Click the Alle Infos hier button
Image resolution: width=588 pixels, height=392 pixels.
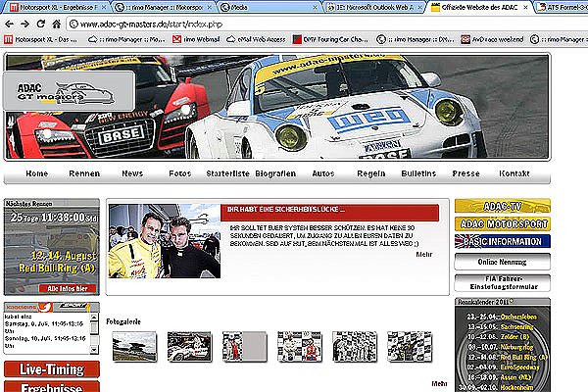(x=68, y=288)
